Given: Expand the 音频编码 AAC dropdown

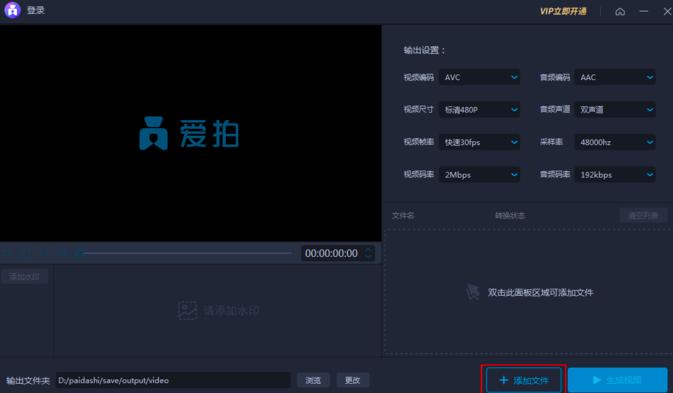Looking at the screenshot, I should [615, 77].
